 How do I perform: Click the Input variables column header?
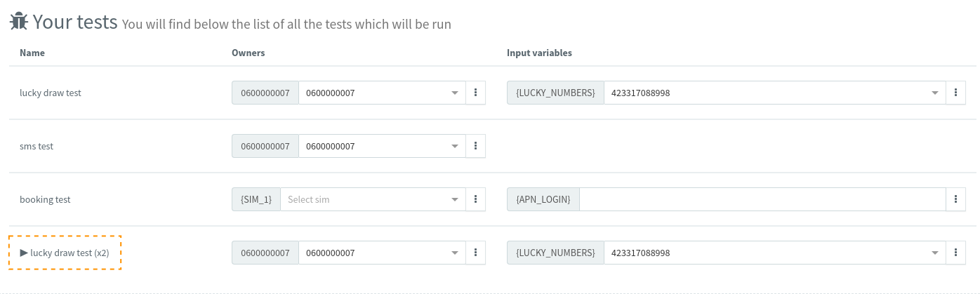(539, 53)
